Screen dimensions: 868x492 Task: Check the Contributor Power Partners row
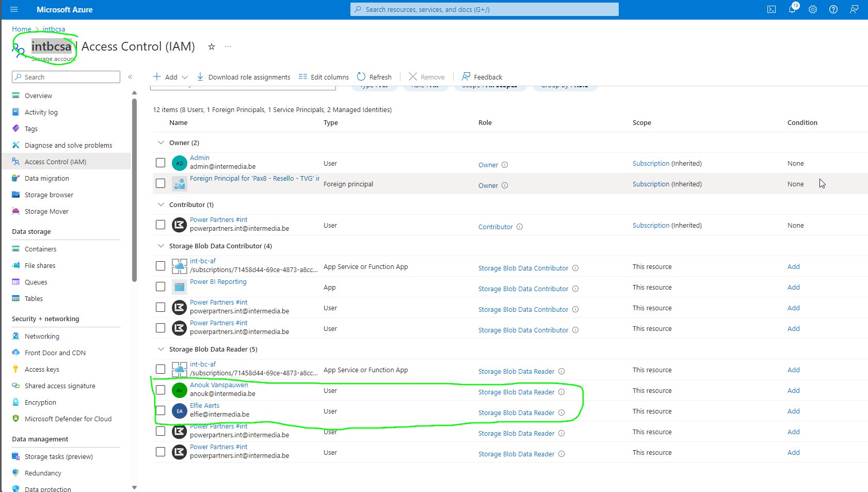pos(160,225)
